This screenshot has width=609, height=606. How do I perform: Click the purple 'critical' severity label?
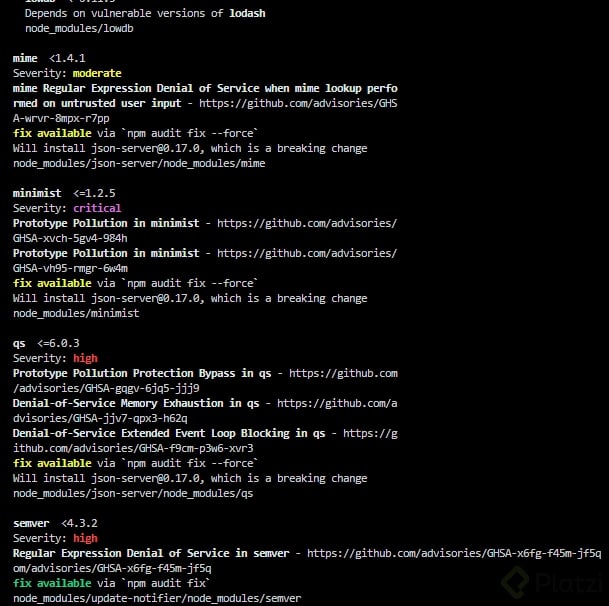pyautogui.click(x=97, y=208)
